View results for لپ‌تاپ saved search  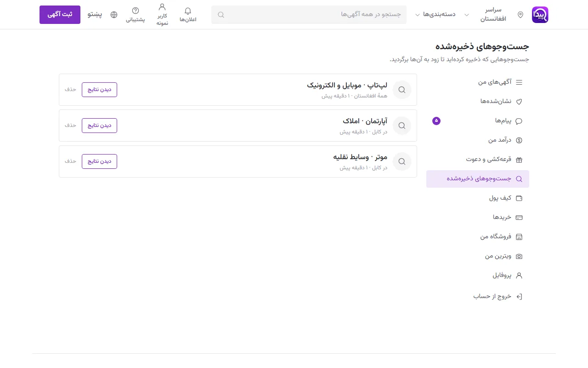click(99, 90)
